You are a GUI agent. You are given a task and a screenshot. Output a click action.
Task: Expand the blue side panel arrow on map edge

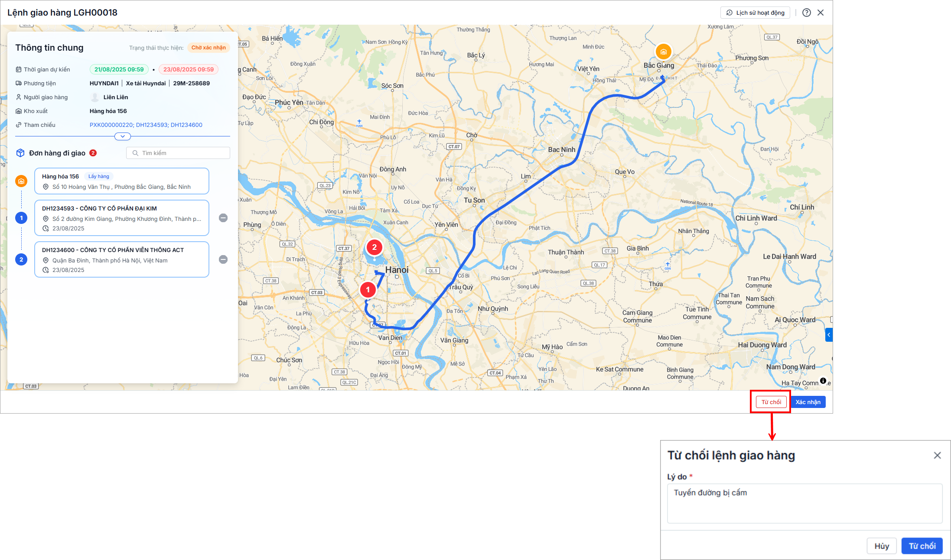coord(829,335)
